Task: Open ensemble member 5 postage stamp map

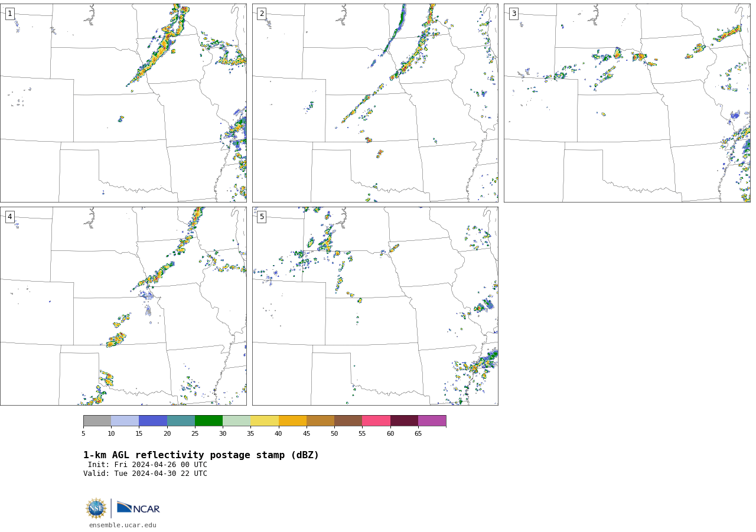Action: 375,306
